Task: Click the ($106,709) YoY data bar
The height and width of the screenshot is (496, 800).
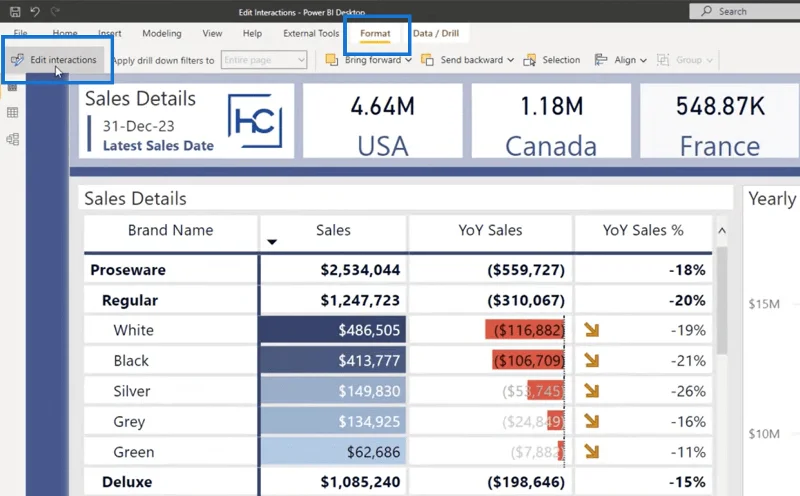Action: click(529, 361)
